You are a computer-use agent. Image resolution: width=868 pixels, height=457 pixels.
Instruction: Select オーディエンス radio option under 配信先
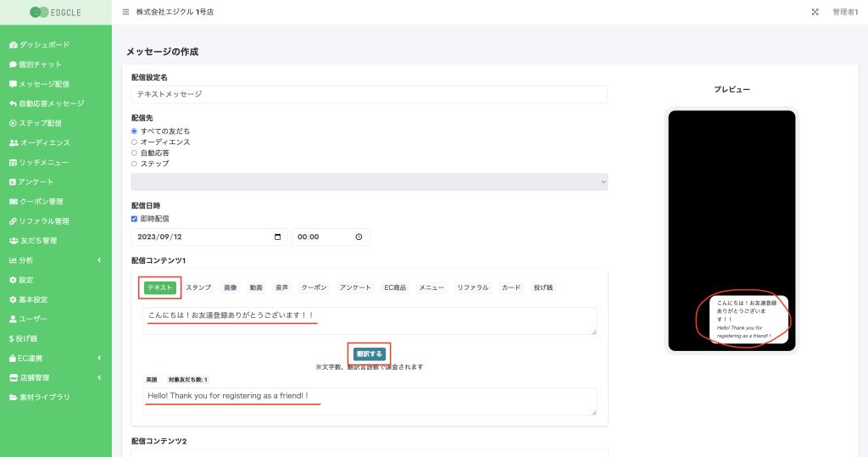click(134, 142)
